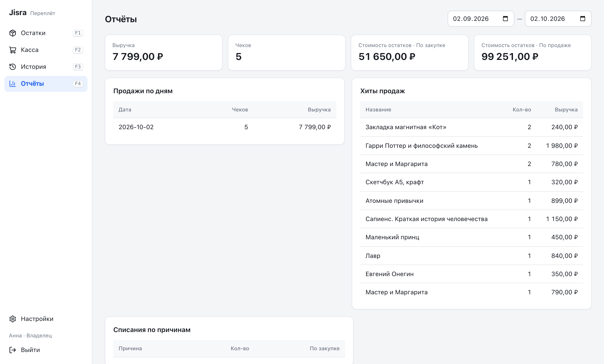
Task: Click the Анна · Владелец user label
Action: (x=30, y=336)
